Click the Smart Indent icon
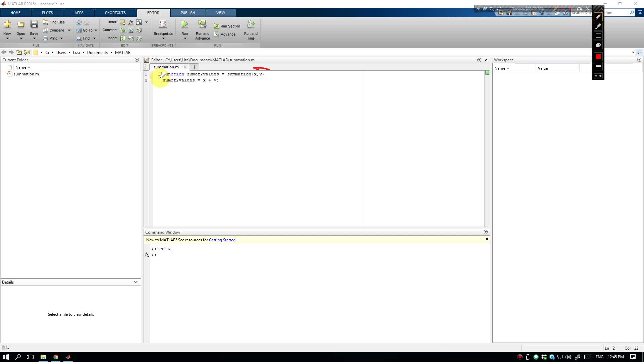The height and width of the screenshot is (362, 644). pyautogui.click(x=123, y=38)
